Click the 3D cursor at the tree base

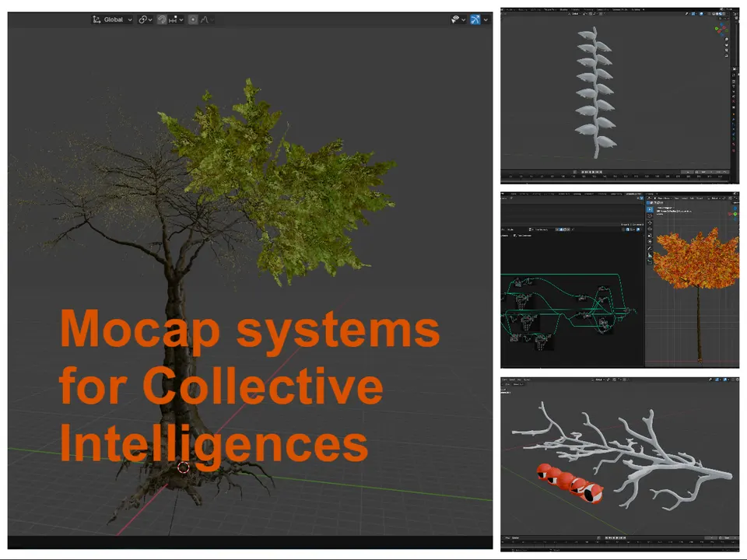pyautogui.click(x=184, y=467)
